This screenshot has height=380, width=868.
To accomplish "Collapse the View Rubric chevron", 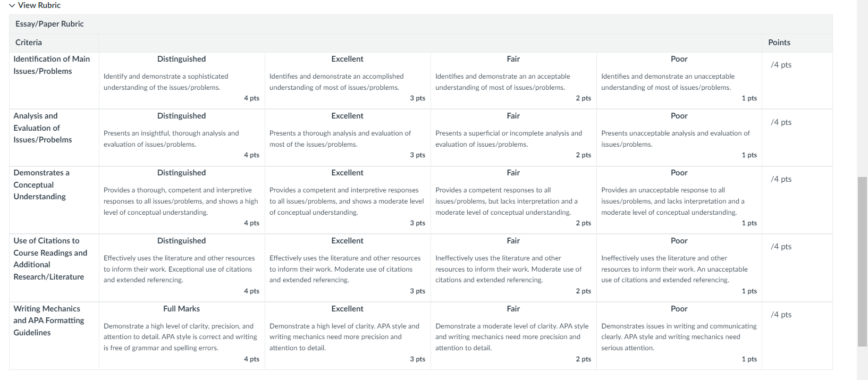I will [12, 5].
